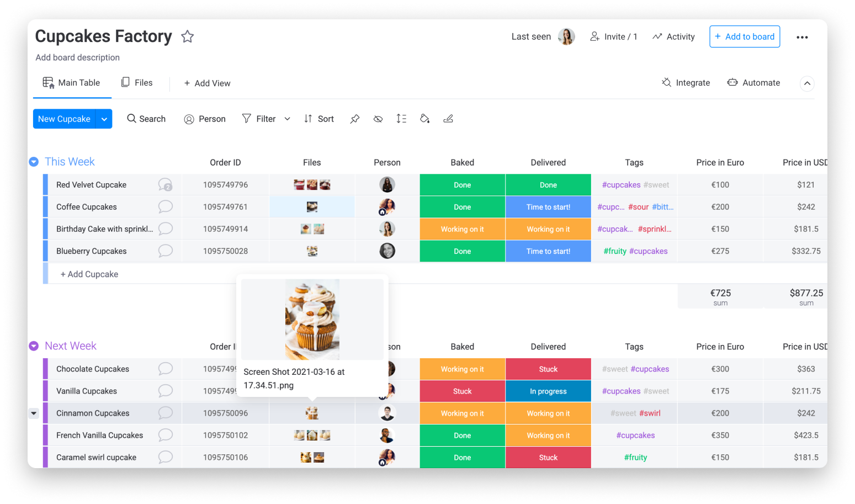Click the Add to board button
The height and width of the screenshot is (504, 855).
745,36
